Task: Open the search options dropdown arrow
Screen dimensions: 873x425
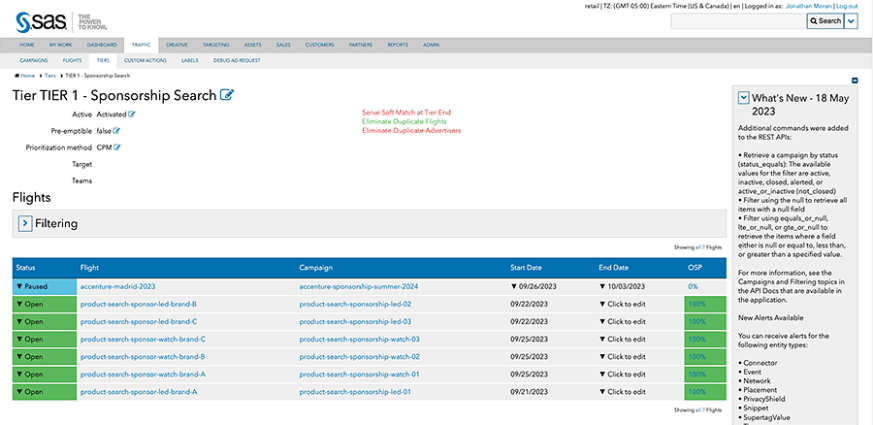Action: coord(851,21)
